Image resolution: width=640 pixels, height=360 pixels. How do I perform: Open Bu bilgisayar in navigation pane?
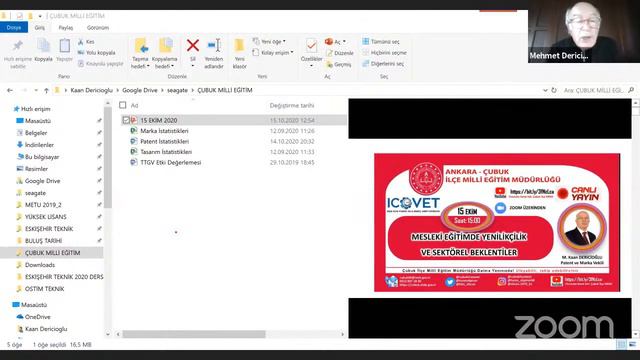(42, 157)
